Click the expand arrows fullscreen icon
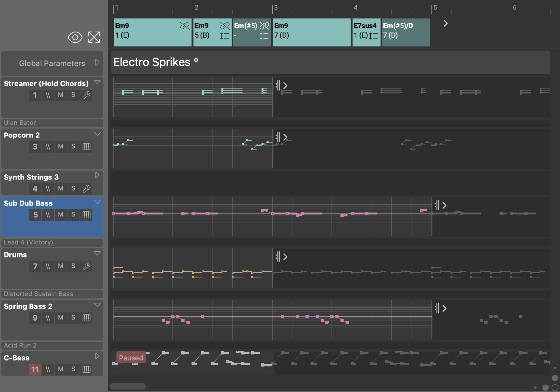 pyautogui.click(x=94, y=38)
